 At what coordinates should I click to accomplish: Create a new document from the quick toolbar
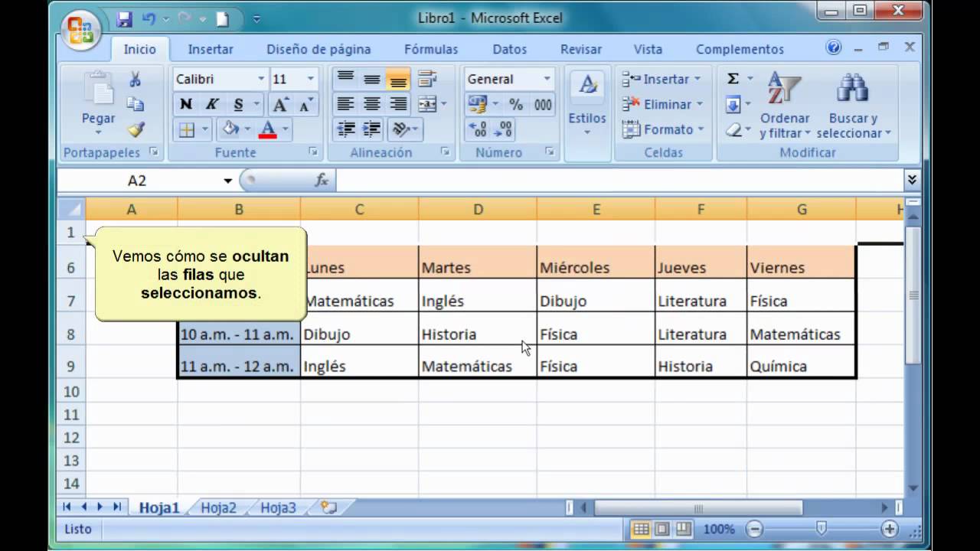click(222, 19)
